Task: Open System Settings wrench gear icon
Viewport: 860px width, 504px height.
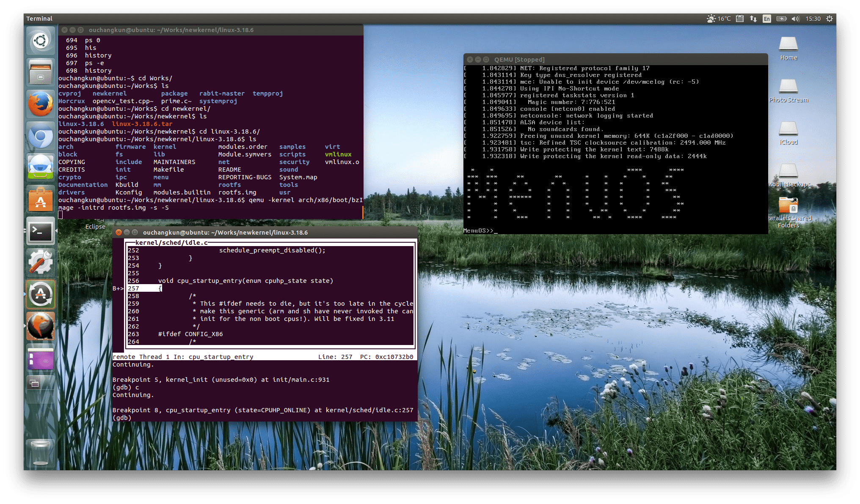Action: click(41, 263)
